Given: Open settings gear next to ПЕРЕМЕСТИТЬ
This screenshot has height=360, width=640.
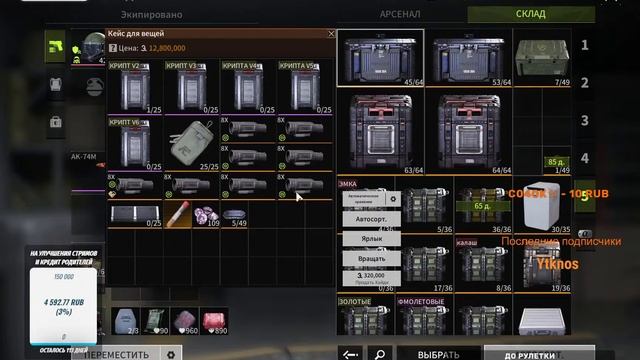Looking at the screenshot, I should pos(171,354).
